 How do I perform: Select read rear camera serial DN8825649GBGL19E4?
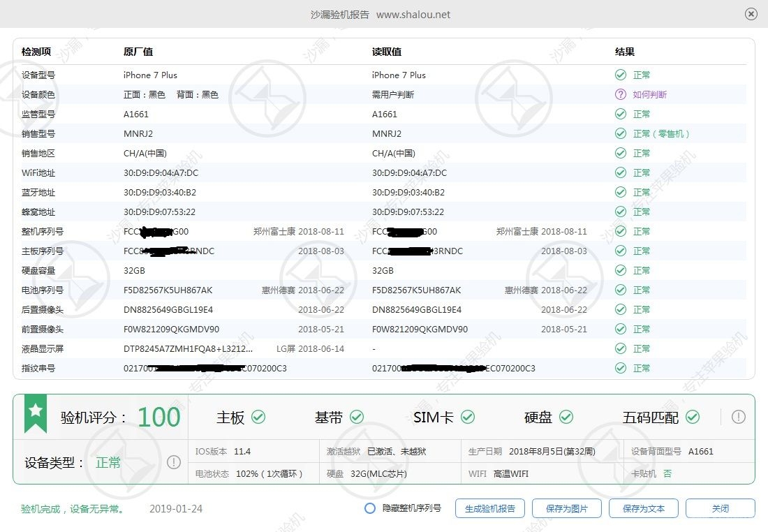click(417, 309)
